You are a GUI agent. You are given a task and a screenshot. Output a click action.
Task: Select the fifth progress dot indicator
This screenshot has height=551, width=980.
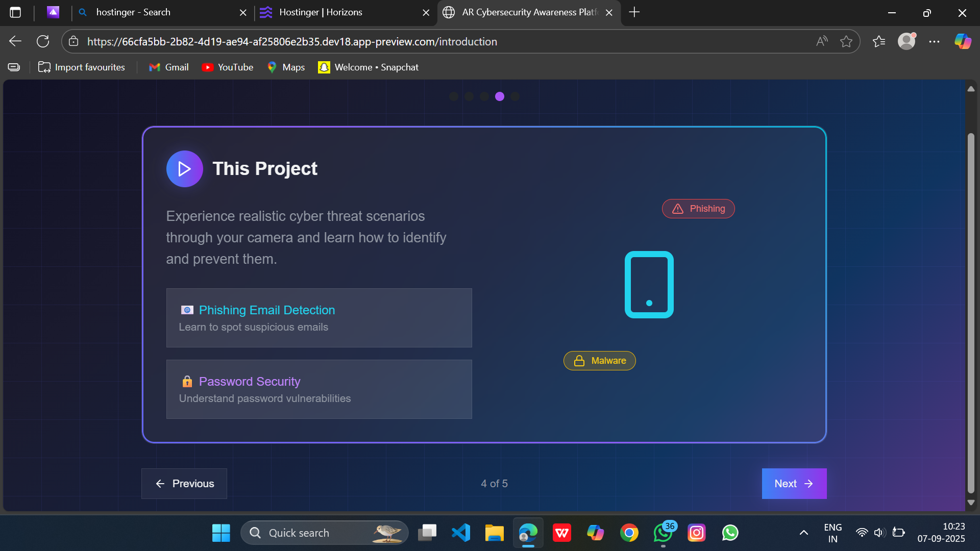point(515,96)
